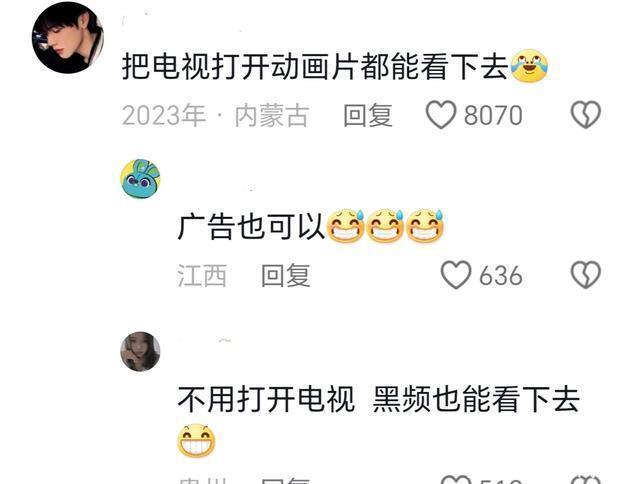Open the girl photo avatar profile

click(x=140, y=351)
